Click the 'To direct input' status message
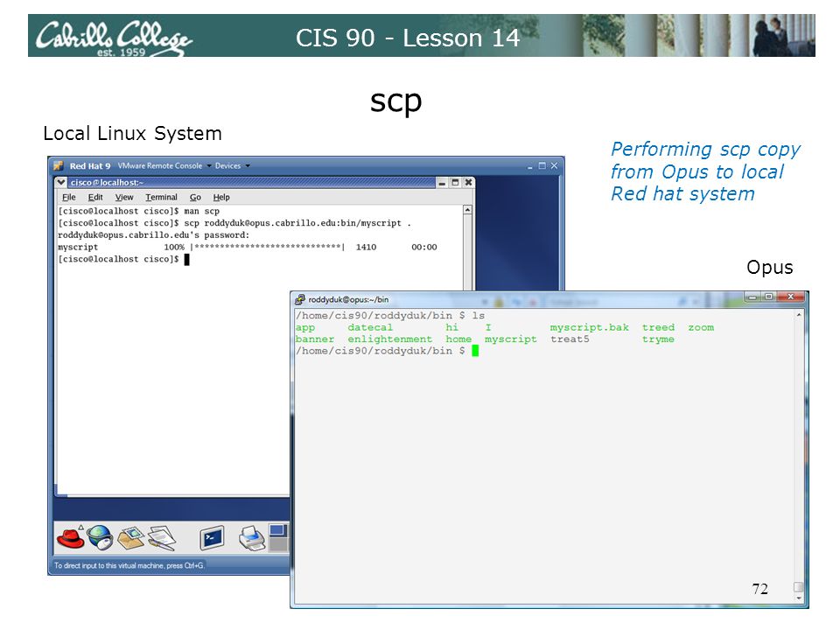This screenshot has height=630, width=840. (129, 565)
